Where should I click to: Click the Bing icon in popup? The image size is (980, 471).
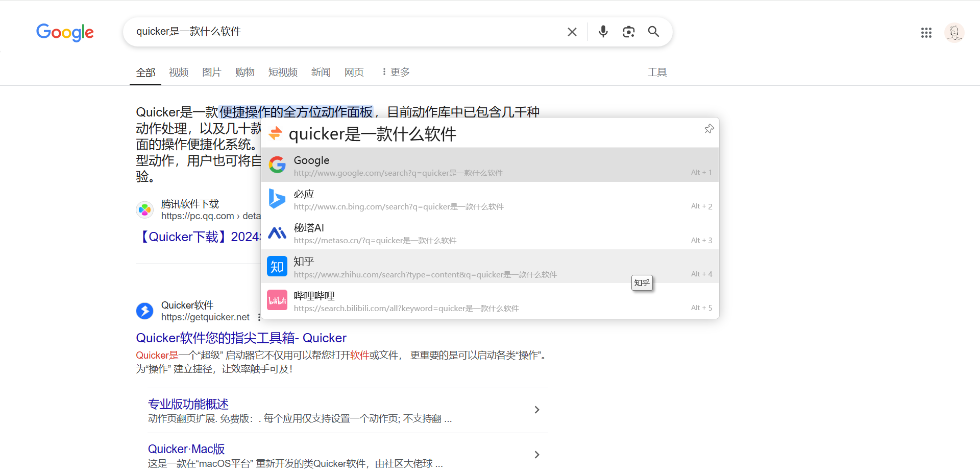click(x=277, y=198)
